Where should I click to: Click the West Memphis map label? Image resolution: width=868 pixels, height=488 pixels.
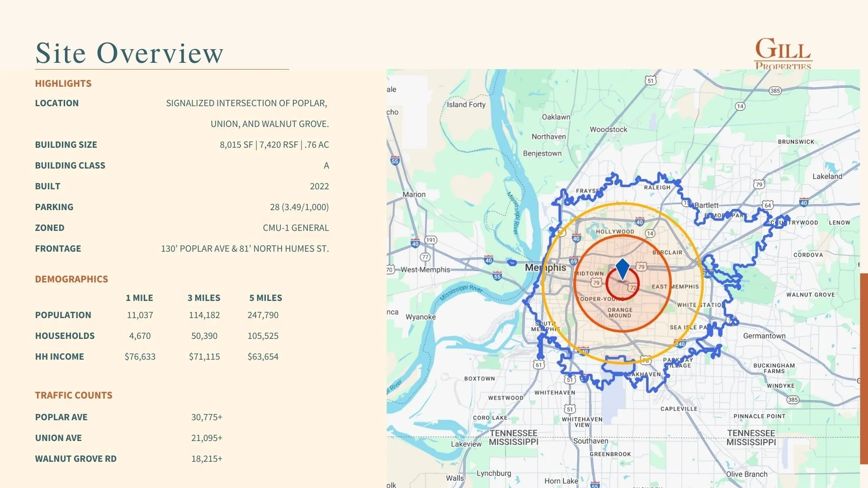click(x=425, y=270)
